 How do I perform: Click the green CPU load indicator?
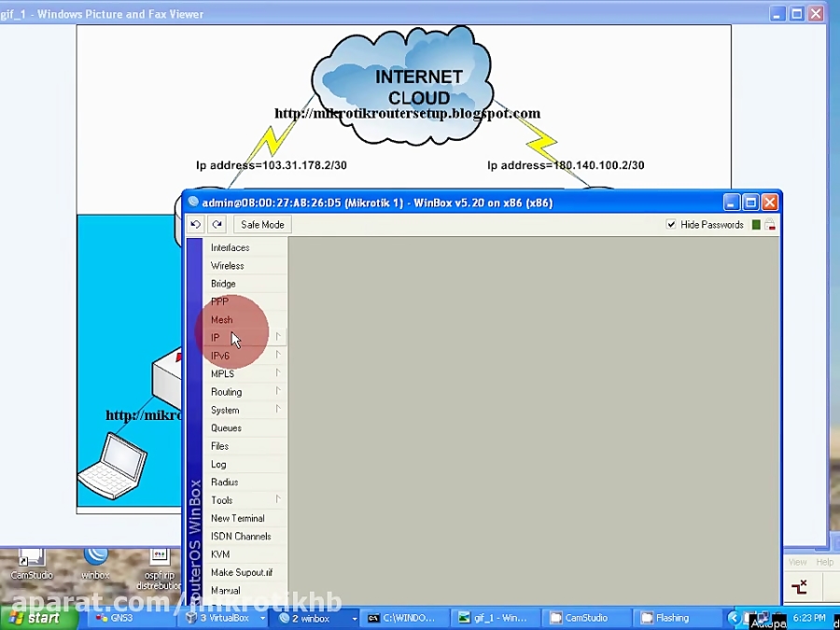(x=756, y=225)
